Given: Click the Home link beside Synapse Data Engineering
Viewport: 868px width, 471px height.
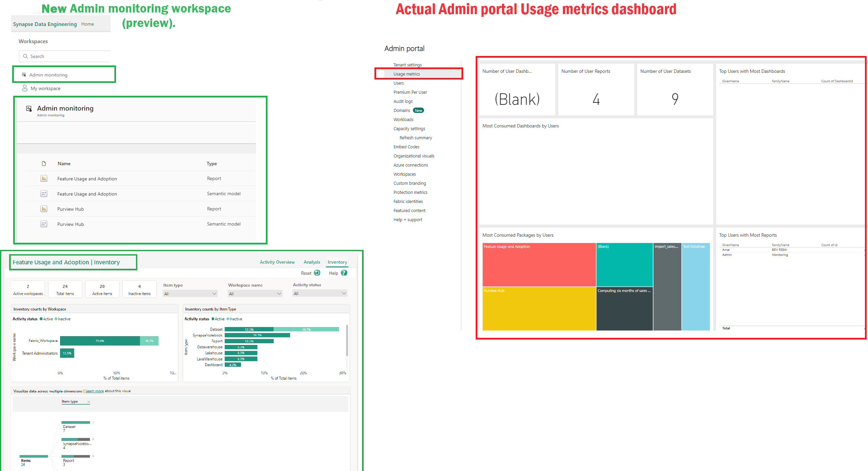Looking at the screenshot, I should (x=87, y=24).
